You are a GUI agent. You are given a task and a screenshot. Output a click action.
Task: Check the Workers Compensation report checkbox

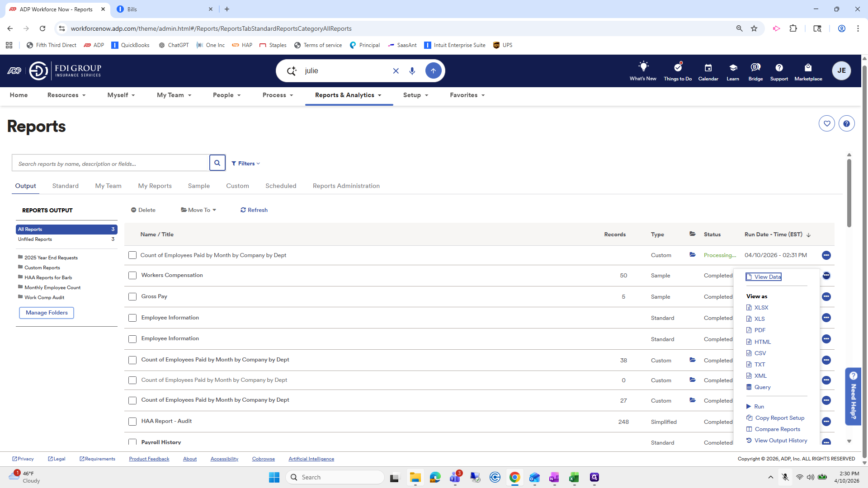point(132,276)
